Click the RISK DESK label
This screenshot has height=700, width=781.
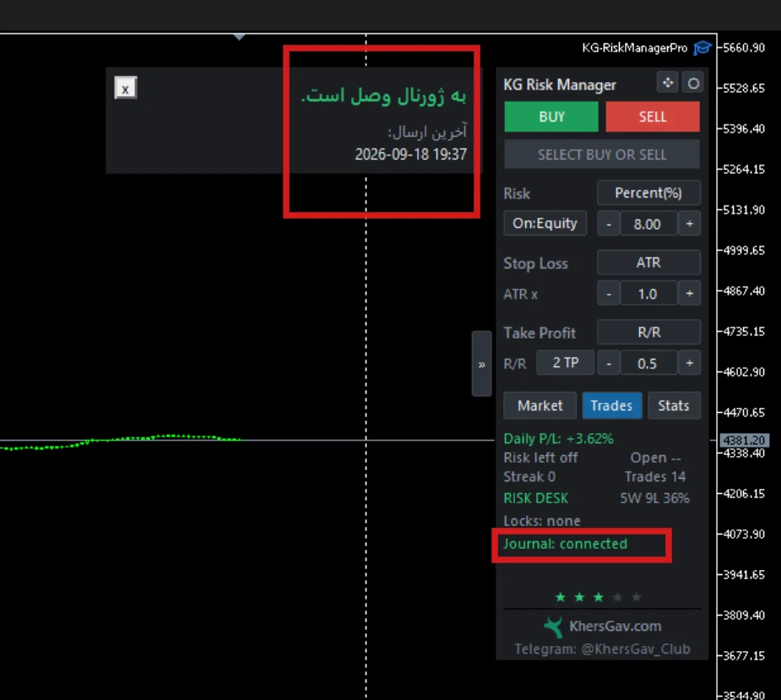(x=535, y=498)
